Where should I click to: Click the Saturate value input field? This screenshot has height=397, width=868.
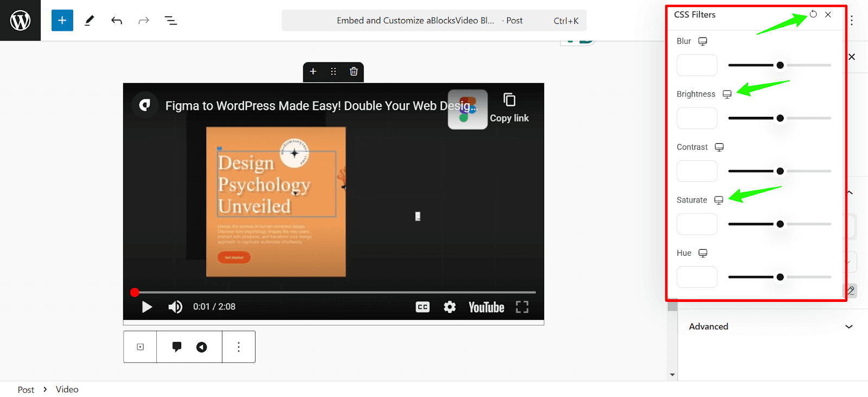(x=697, y=224)
